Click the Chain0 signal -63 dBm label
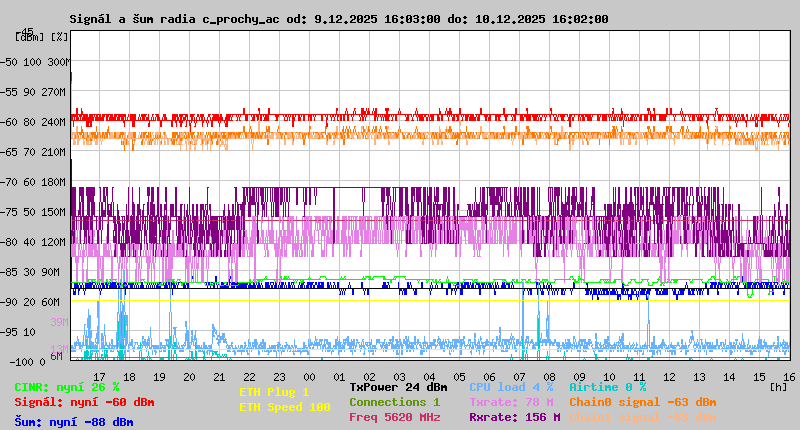The width and height of the screenshot is (800, 430). (642, 402)
